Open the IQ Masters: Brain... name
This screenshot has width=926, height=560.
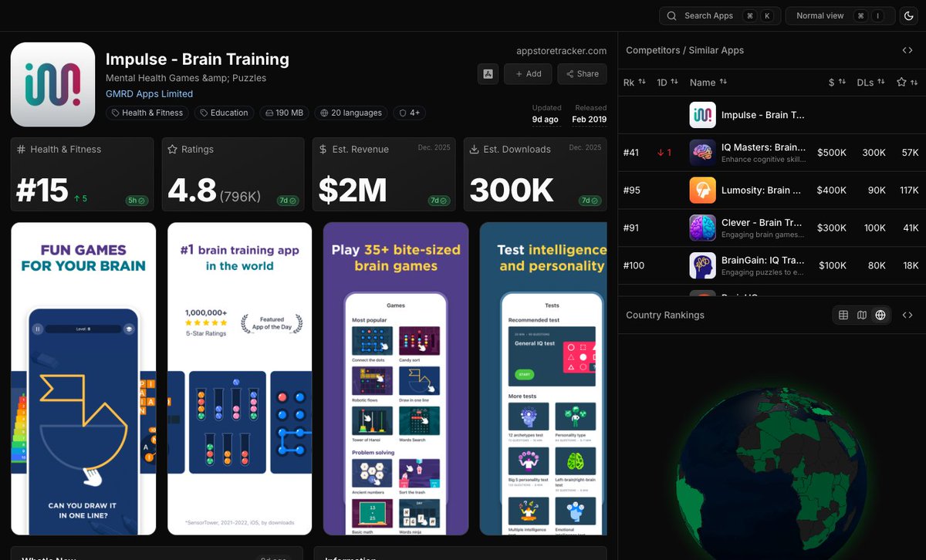[x=763, y=147]
